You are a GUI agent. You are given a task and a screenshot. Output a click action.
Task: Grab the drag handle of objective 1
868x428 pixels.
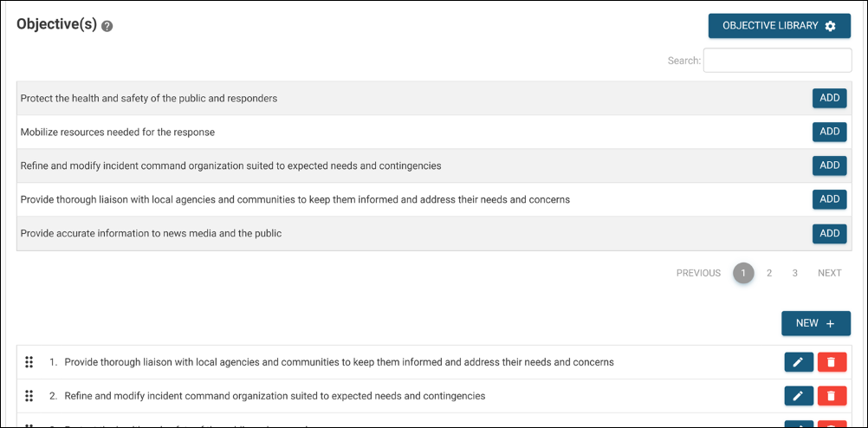click(29, 362)
